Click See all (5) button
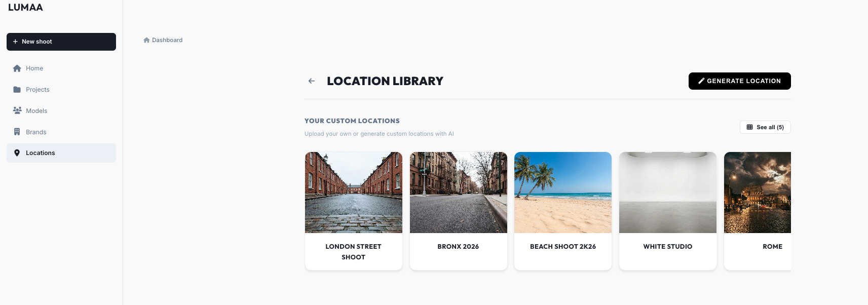Viewport: 868px width, 305px height. (765, 127)
